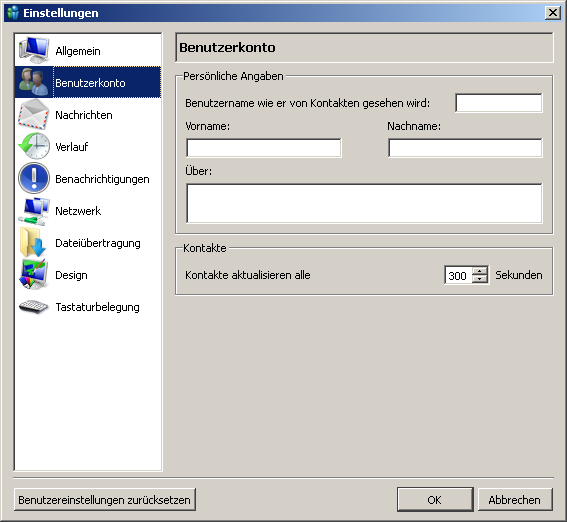
Task: Open the Netzwerk computers icon
Action: pyautogui.click(x=34, y=211)
